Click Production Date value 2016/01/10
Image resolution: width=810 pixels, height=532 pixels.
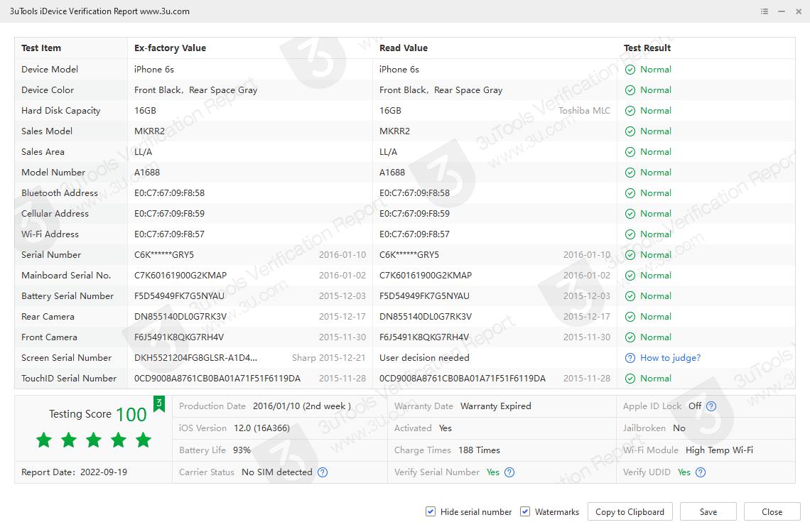[302, 406]
